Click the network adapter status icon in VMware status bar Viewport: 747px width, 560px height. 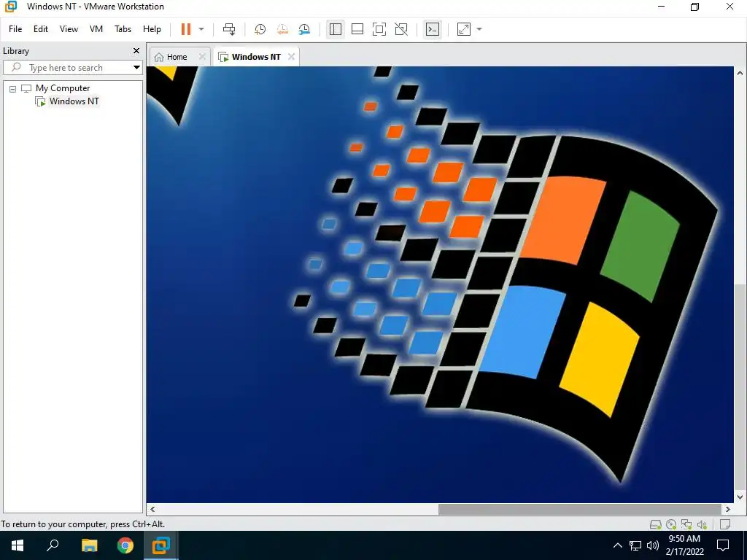tap(686, 524)
